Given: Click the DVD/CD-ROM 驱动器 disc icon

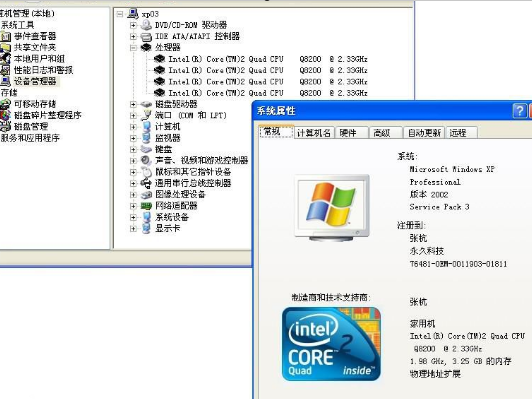Looking at the screenshot, I should point(146,25).
